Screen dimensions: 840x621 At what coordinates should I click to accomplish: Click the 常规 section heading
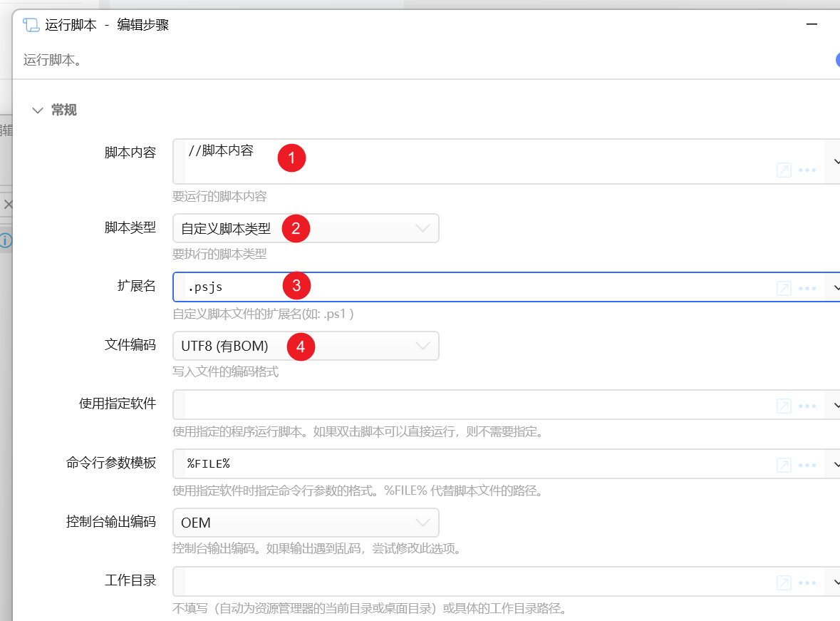pos(63,110)
